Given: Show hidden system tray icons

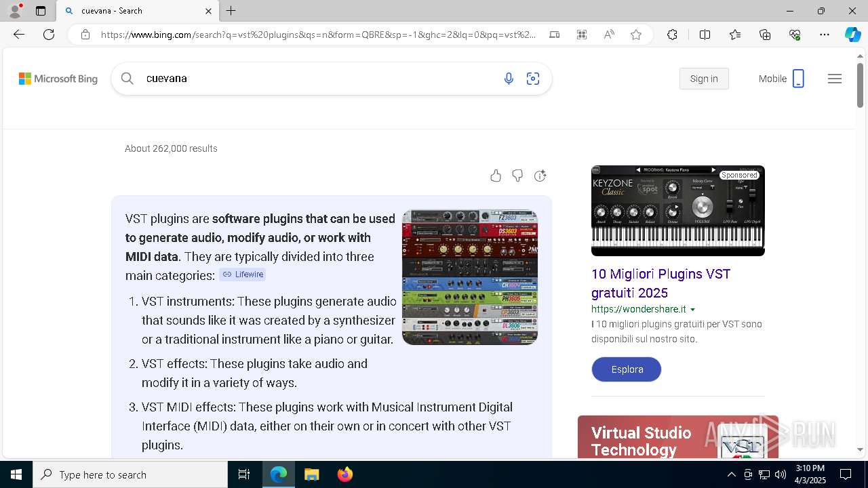Looking at the screenshot, I should 731,474.
